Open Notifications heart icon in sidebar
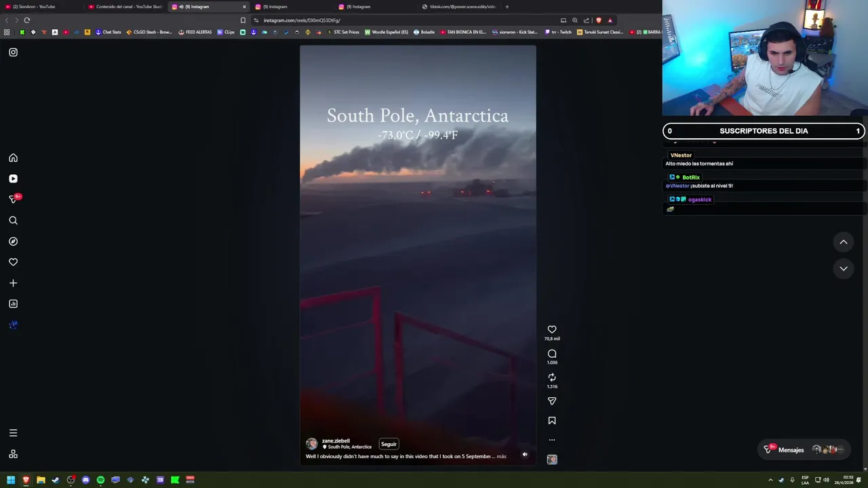Screen dimensions: 868x488 tap(13, 262)
